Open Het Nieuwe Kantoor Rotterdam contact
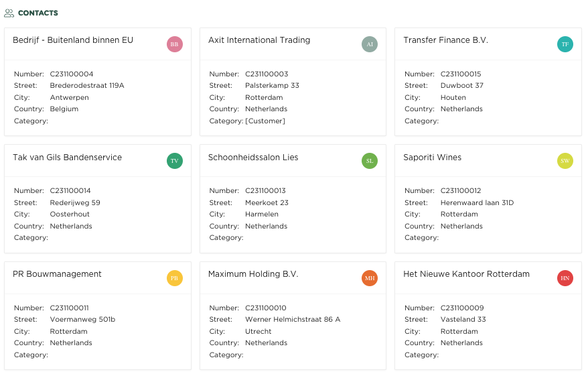The height and width of the screenshot is (374, 588). coord(467,274)
